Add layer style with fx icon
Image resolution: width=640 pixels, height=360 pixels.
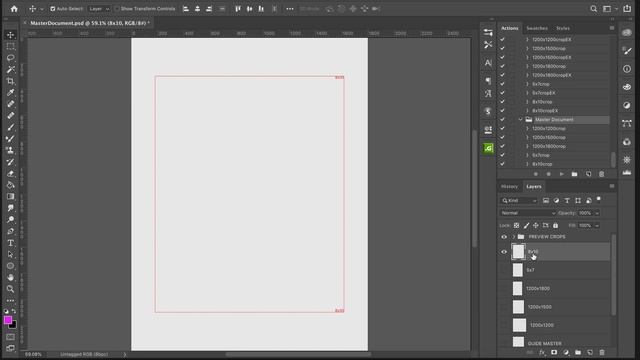point(542,352)
